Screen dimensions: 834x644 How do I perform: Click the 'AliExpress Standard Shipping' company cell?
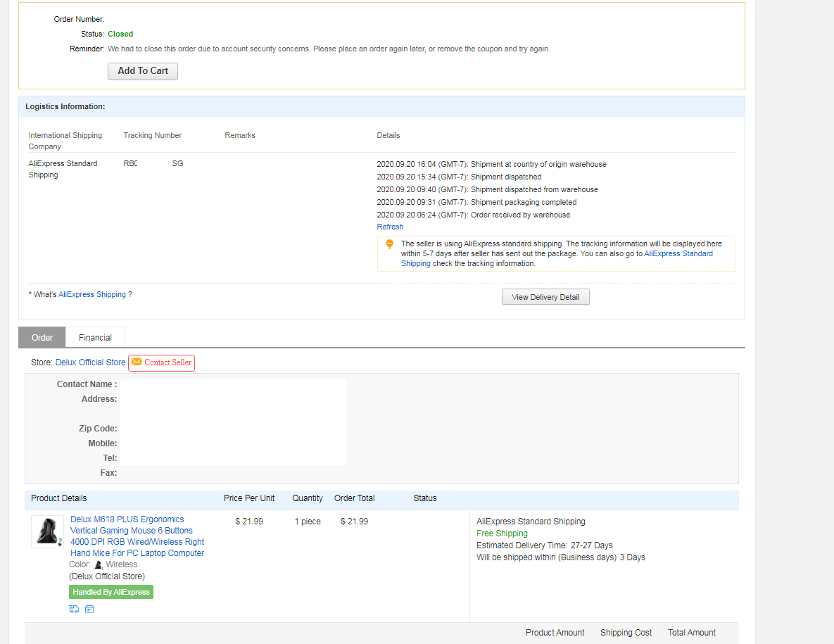pos(63,169)
